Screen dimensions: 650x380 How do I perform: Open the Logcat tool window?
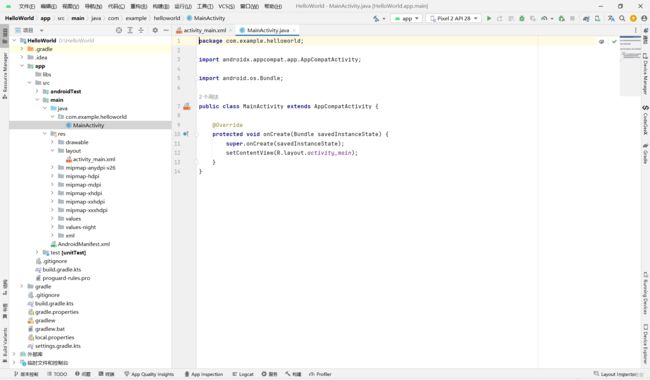(243, 374)
